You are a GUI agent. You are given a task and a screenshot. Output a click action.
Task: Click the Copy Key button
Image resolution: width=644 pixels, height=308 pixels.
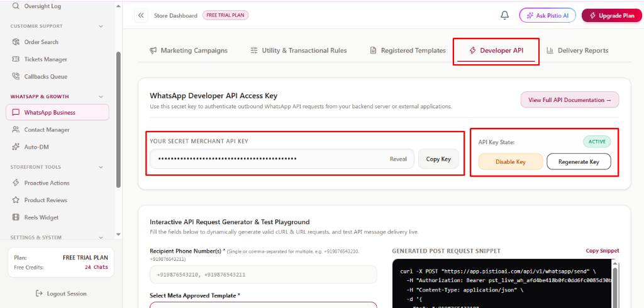coord(438,159)
